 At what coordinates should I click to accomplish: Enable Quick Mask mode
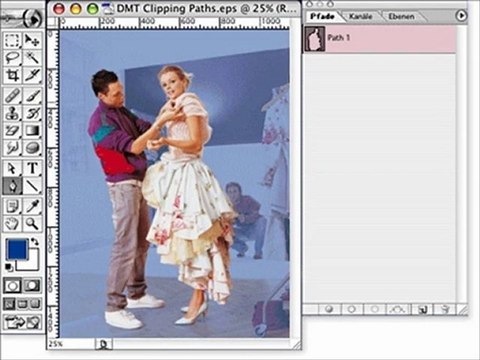pos(32,286)
